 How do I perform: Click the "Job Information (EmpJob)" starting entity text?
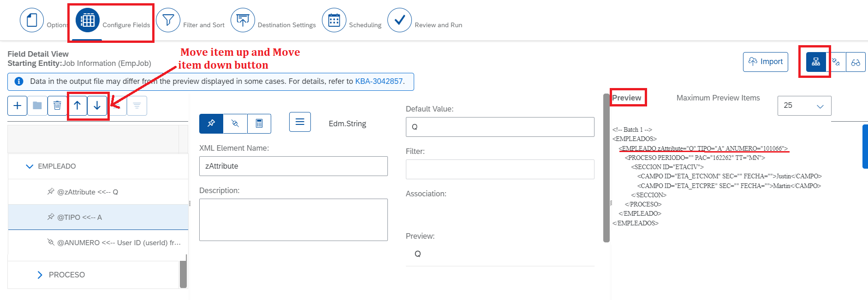click(x=107, y=63)
